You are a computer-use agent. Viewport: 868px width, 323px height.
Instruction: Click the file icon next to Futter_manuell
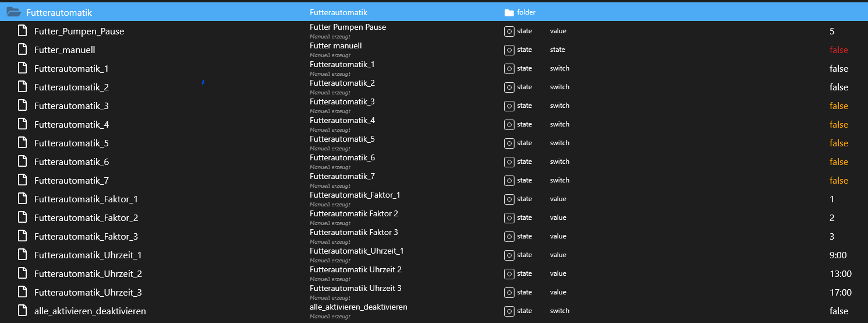tap(23, 50)
